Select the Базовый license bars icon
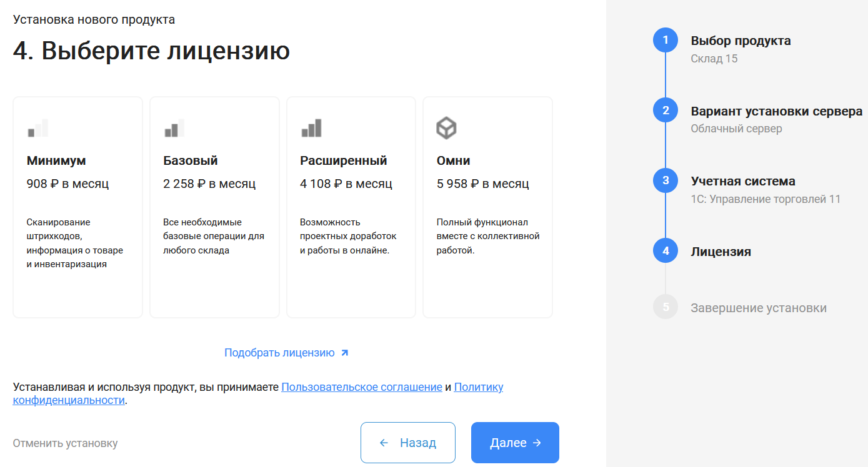Viewport: 868px width, 467px height. coord(174,128)
